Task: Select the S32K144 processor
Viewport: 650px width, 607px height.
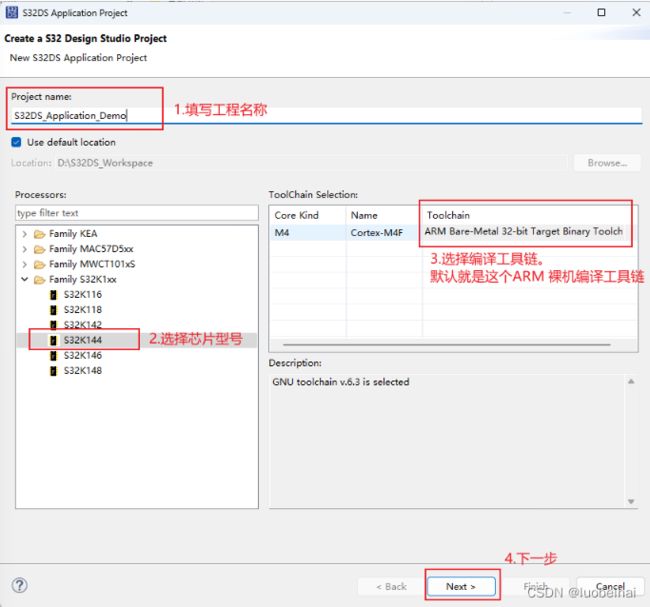Action: 82,340
